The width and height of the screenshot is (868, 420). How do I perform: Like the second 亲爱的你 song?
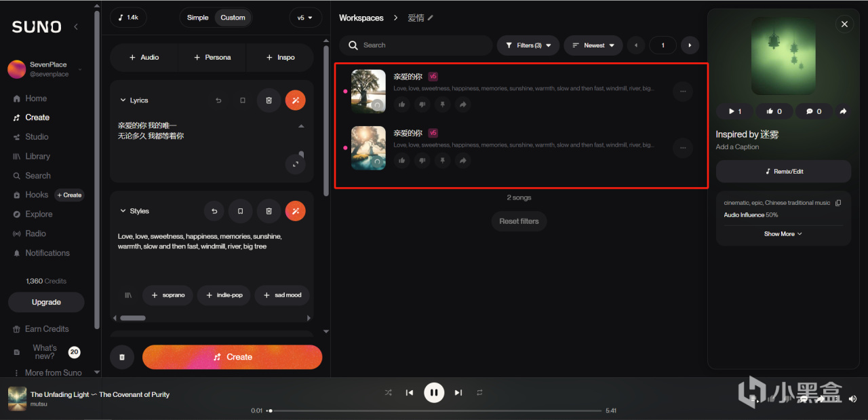point(402,161)
